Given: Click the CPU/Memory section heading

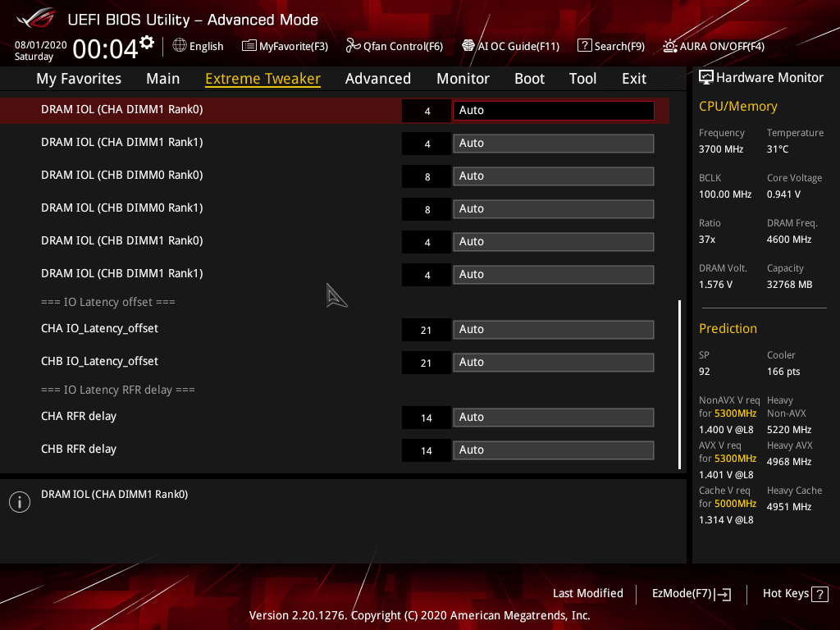Looking at the screenshot, I should pyautogui.click(x=738, y=106).
